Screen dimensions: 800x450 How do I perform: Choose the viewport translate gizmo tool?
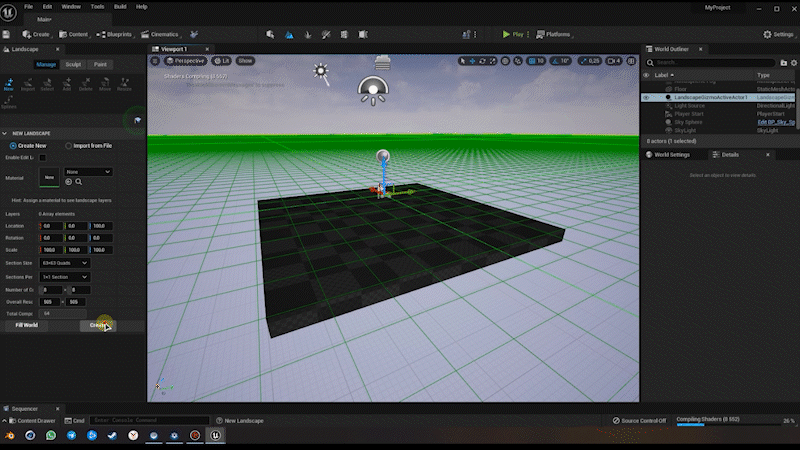472,61
